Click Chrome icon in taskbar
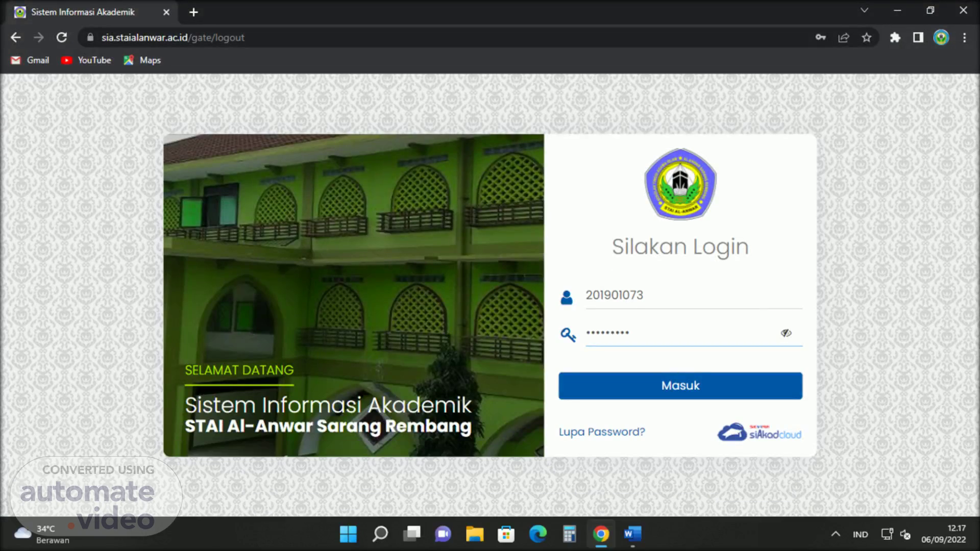Viewport: 980px width, 551px height. coord(601,534)
